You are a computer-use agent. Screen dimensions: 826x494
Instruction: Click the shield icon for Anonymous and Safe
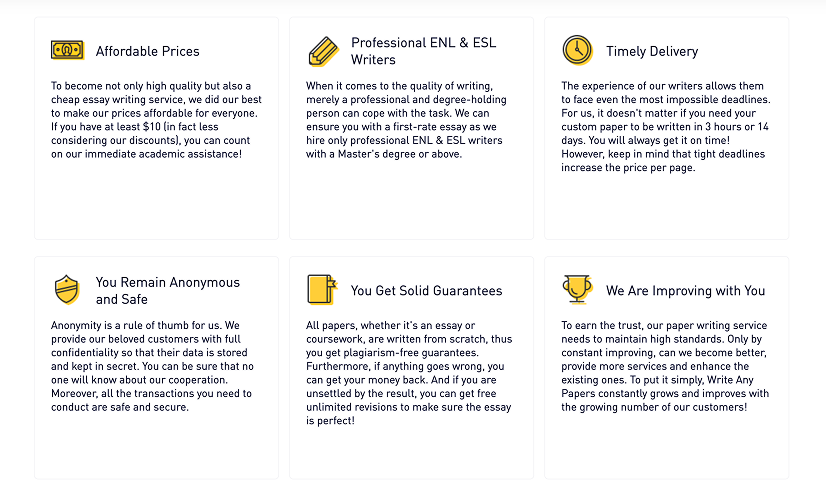pos(67,290)
